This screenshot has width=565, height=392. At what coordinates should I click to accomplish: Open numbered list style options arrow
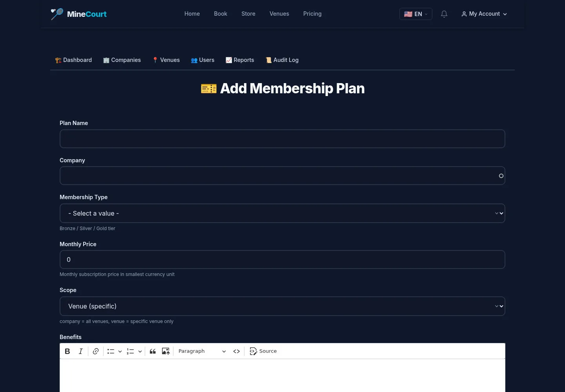coord(140,351)
